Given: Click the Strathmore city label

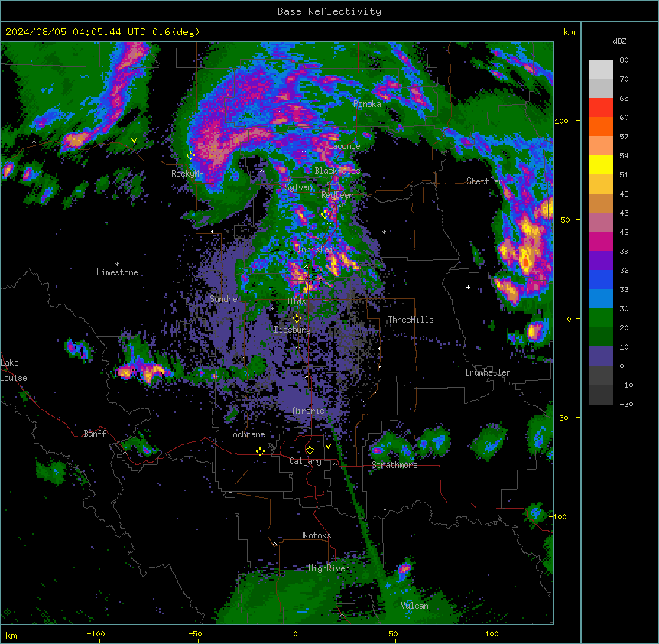Looking at the screenshot, I should [394, 465].
